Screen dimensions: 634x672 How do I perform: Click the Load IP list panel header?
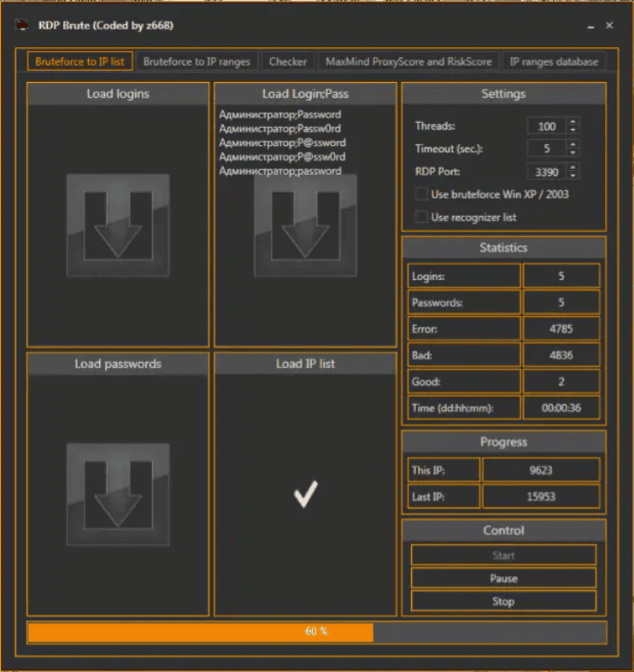pyautogui.click(x=305, y=364)
